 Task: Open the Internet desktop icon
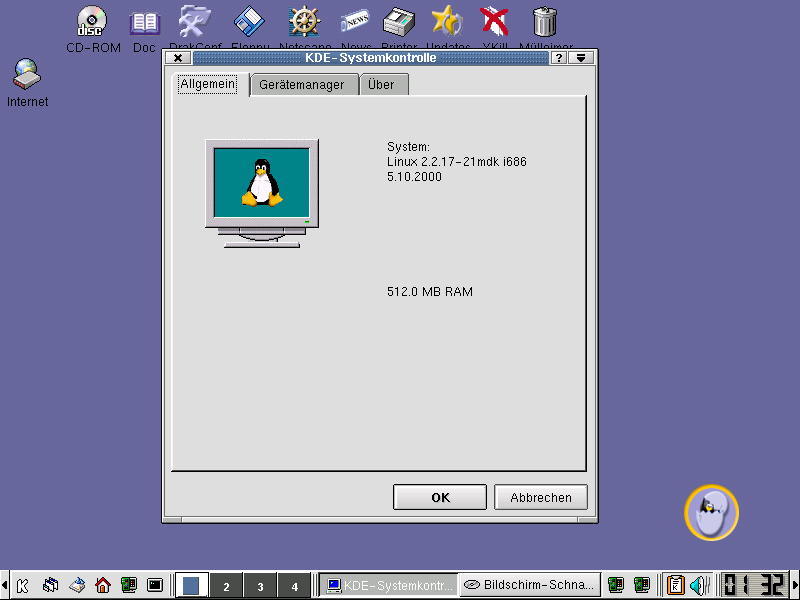(27, 76)
